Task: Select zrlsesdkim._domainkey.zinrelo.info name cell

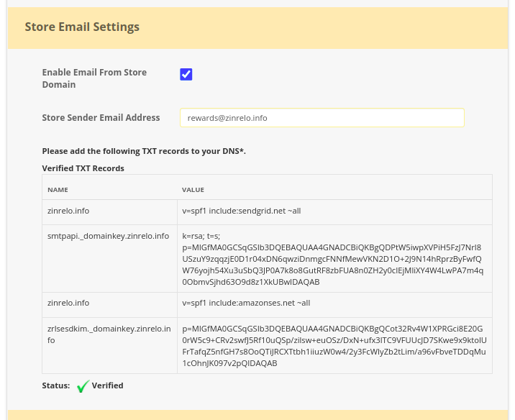Action: pos(110,345)
